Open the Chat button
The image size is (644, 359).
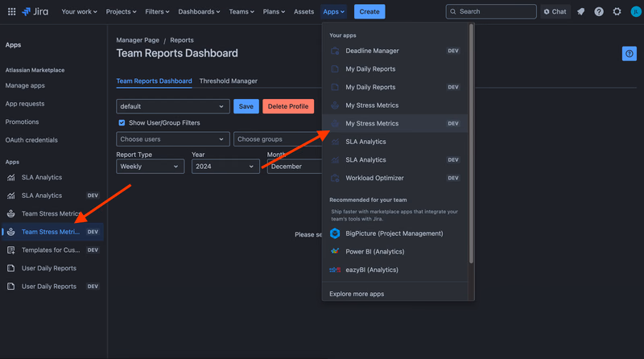point(555,11)
